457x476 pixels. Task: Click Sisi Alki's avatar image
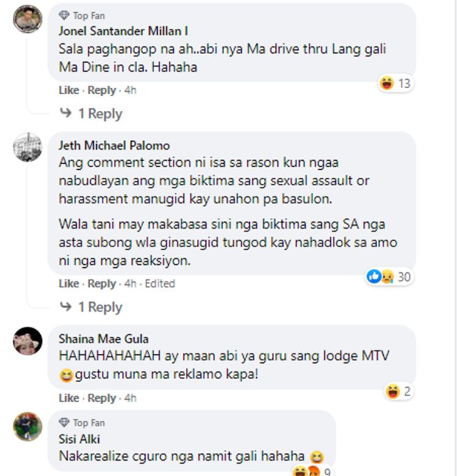click(27, 426)
